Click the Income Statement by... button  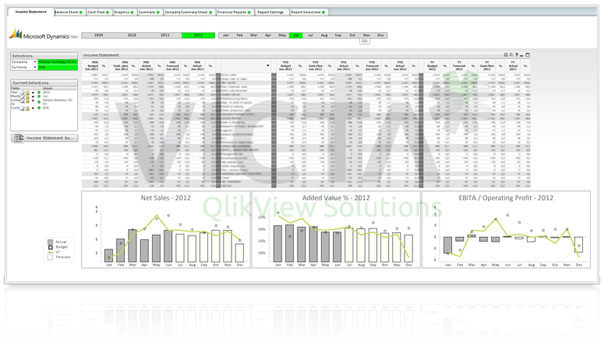(44, 138)
